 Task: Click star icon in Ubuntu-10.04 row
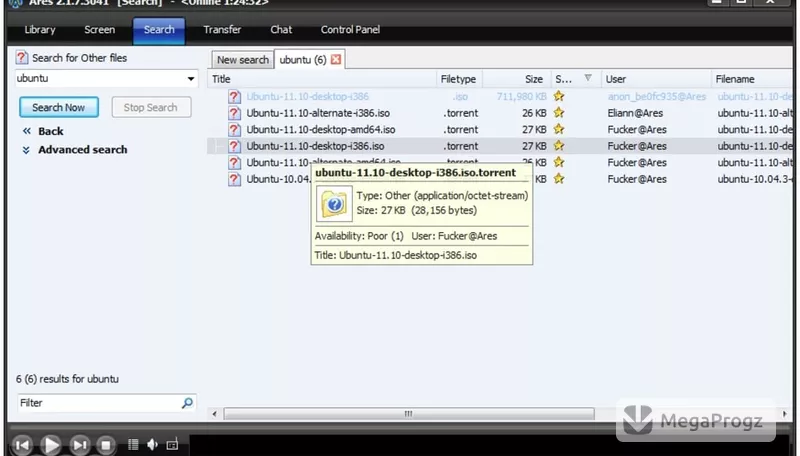[x=559, y=179]
